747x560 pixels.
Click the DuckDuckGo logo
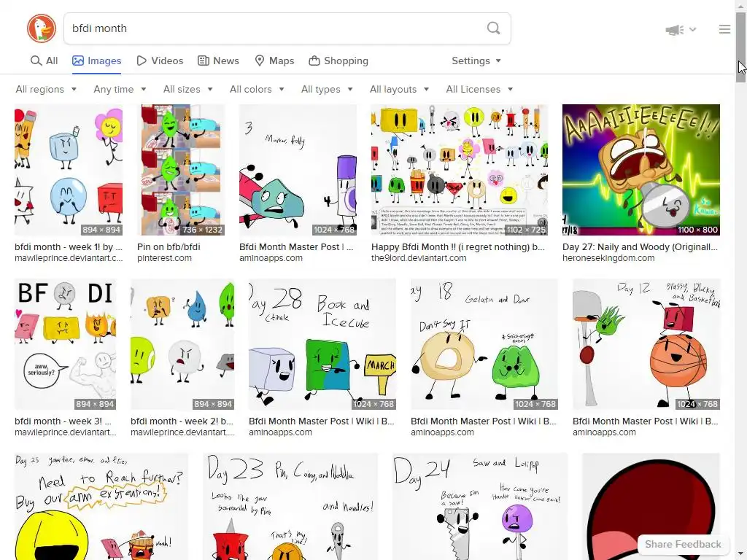click(42, 28)
